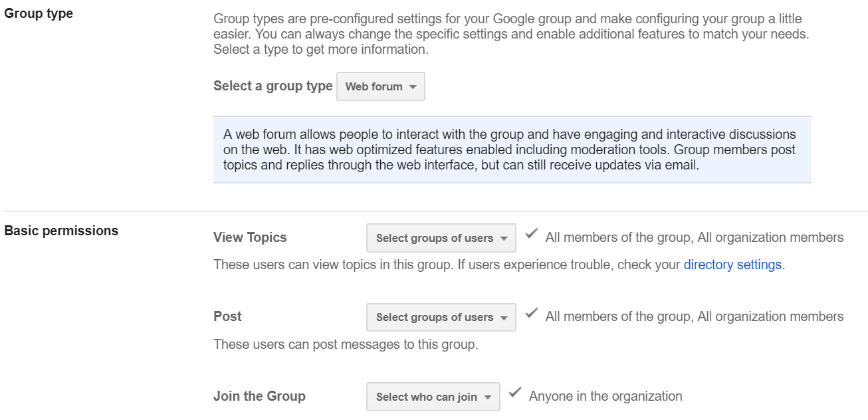Screen dimensions: 868x420
Task: Expand View Topics Select groups of users dropdown
Action: [441, 238]
